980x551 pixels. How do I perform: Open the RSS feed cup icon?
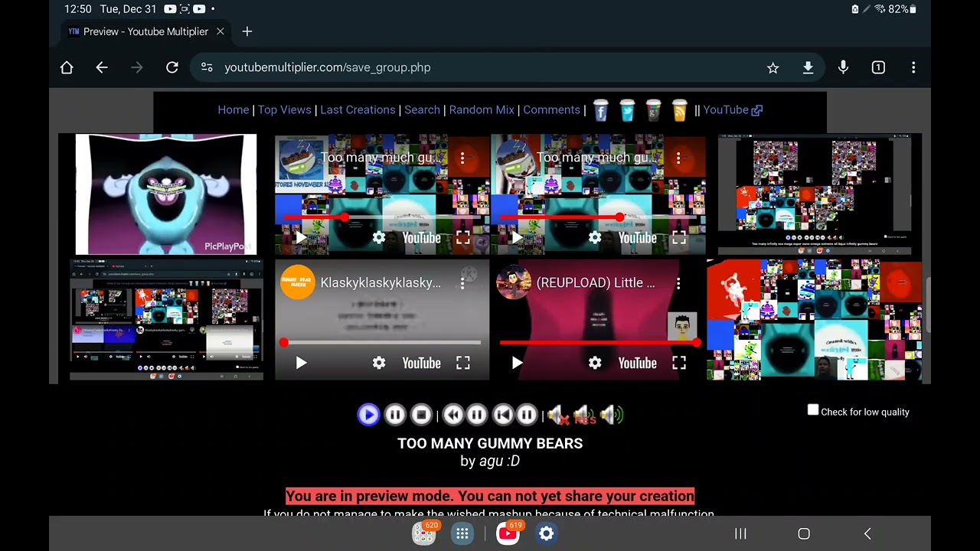pyautogui.click(x=679, y=110)
